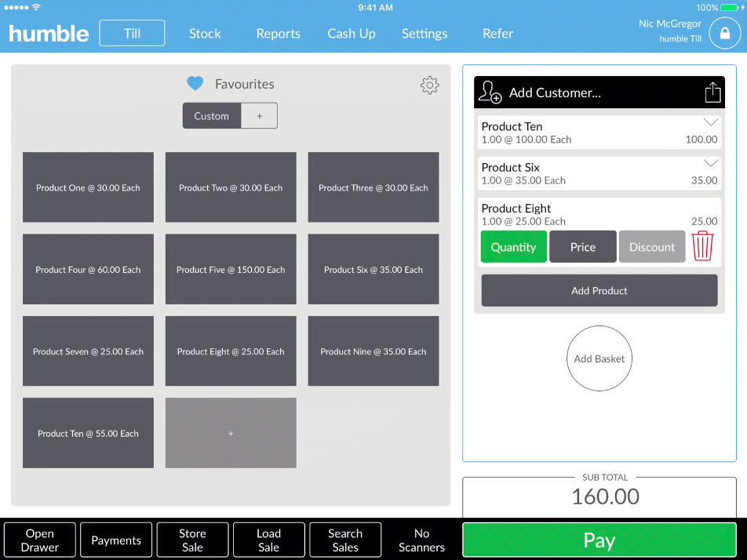Tap the Price button
Screen dimensions: 747x560
coord(583,246)
